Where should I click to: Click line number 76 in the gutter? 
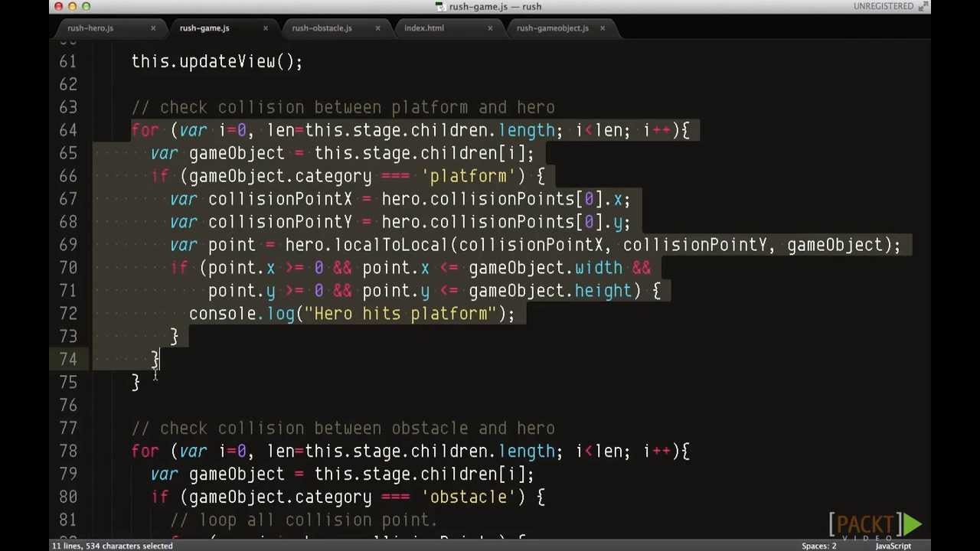[x=68, y=405]
